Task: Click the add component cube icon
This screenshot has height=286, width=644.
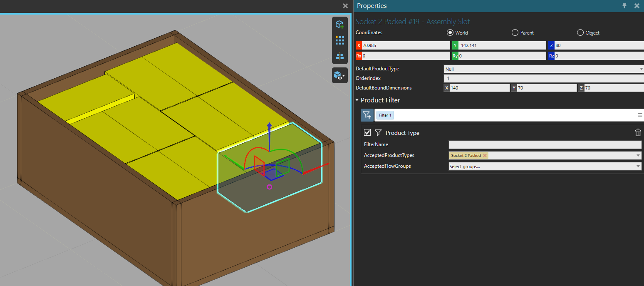Action: [340, 25]
